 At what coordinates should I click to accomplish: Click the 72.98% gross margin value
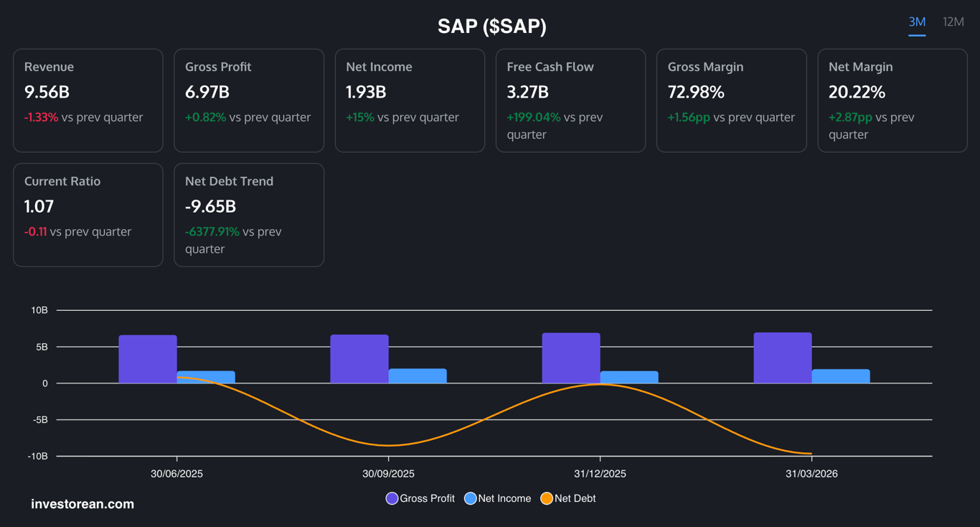pos(696,92)
